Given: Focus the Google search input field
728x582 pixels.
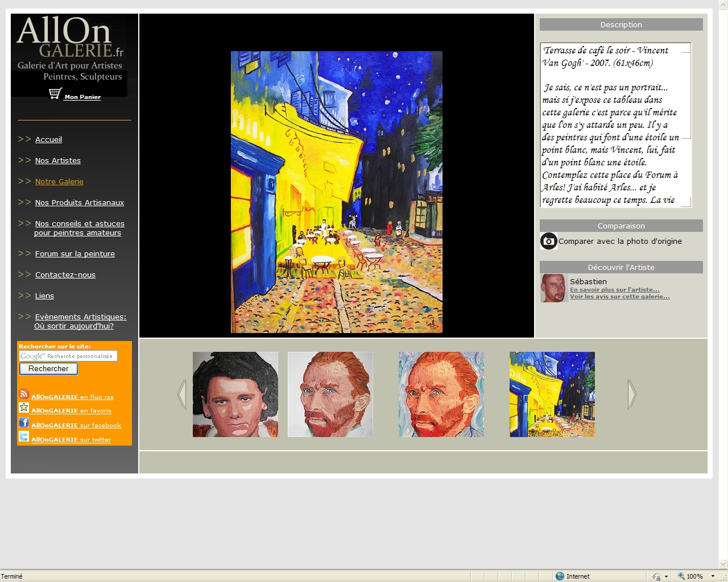Looking at the screenshot, I should tap(68, 356).
